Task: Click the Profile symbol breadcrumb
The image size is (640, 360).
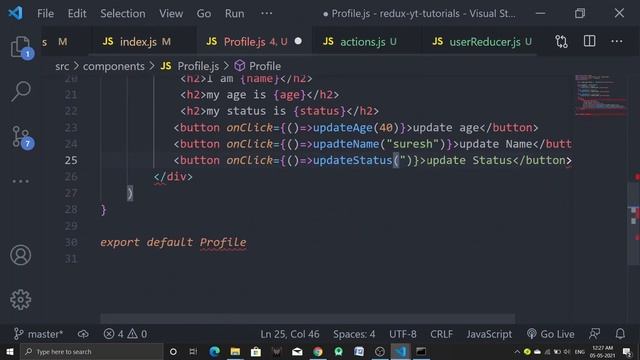Action: 258,66
